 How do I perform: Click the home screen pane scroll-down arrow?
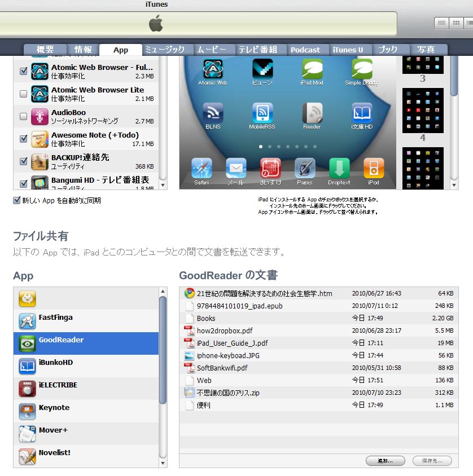click(454, 185)
